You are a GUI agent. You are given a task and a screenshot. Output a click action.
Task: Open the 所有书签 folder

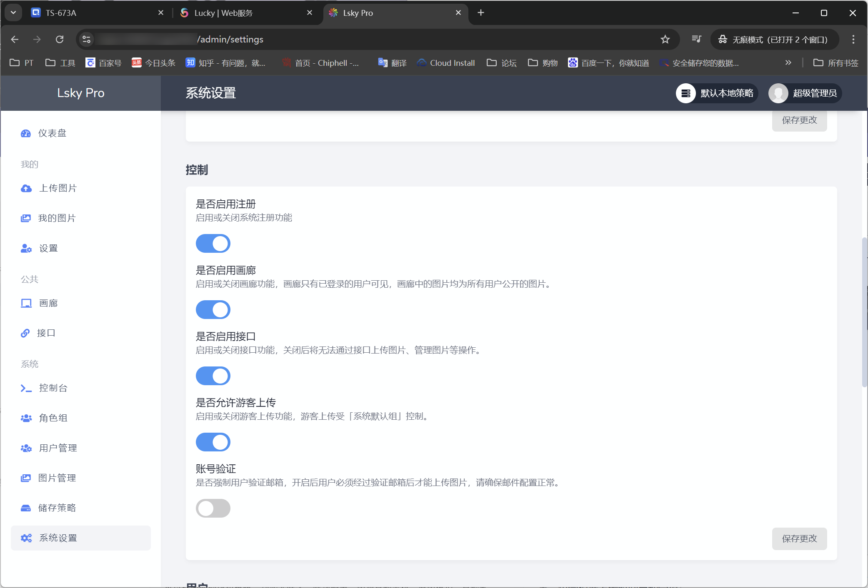tap(835, 63)
